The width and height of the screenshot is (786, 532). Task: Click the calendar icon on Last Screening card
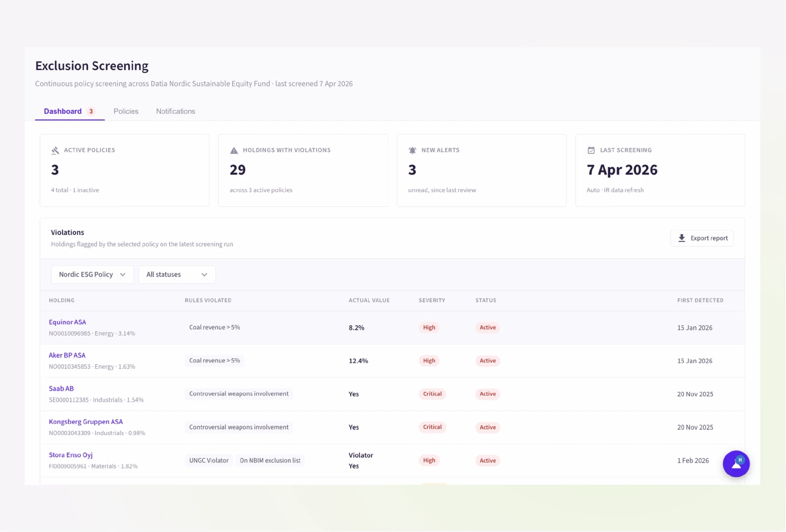pos(591,150)
